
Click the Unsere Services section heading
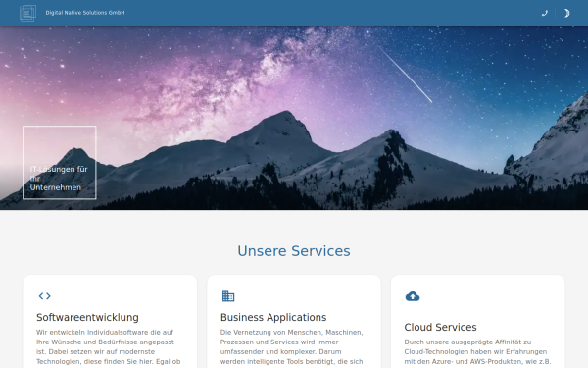pos(294,251)
